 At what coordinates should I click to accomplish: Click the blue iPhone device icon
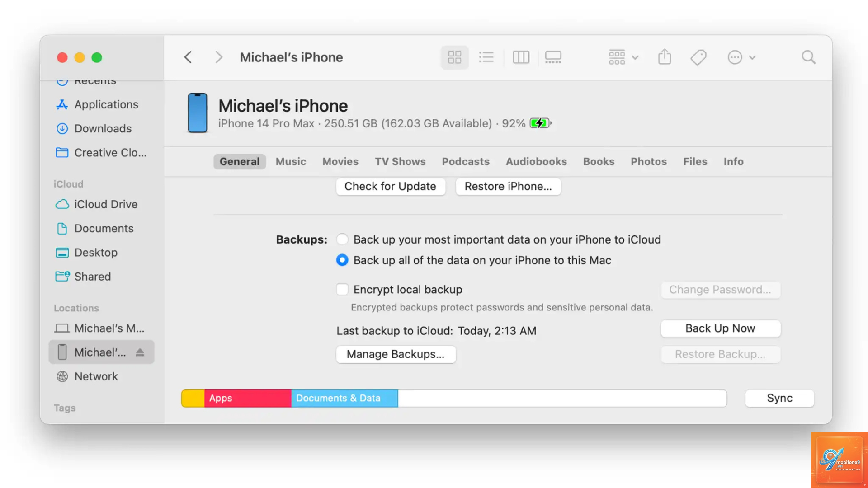[198, 113]
